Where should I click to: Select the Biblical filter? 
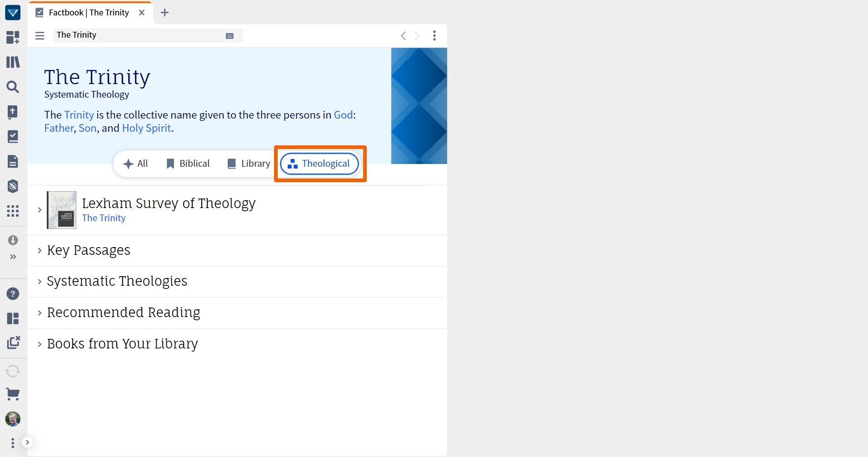pos(188,164)
